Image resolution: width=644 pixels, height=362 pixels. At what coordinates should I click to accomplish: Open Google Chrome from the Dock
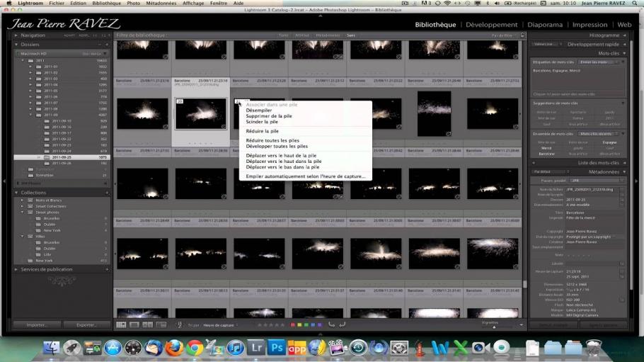pyautogui.click(x=195, y=348)
